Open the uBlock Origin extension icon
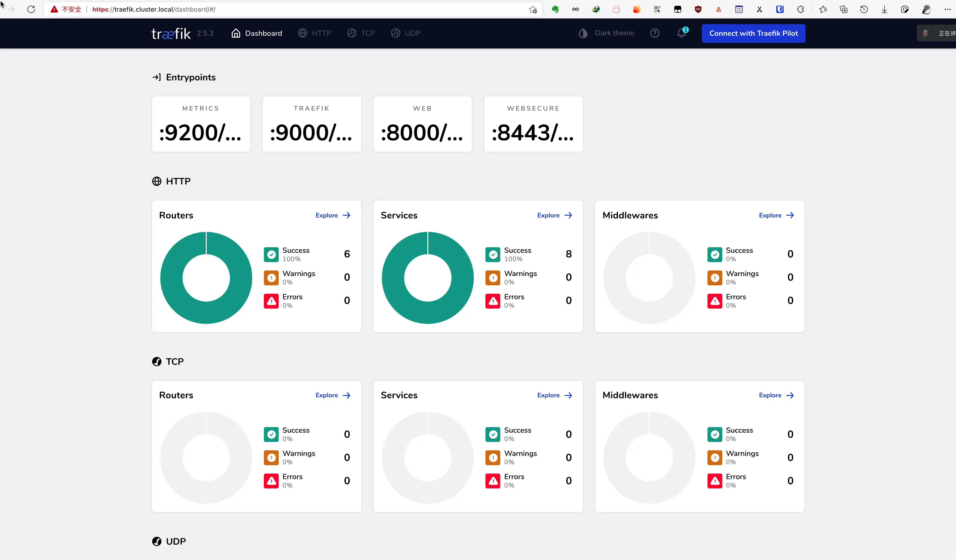This screenshot has height=560, width=956. pos(698,10)
